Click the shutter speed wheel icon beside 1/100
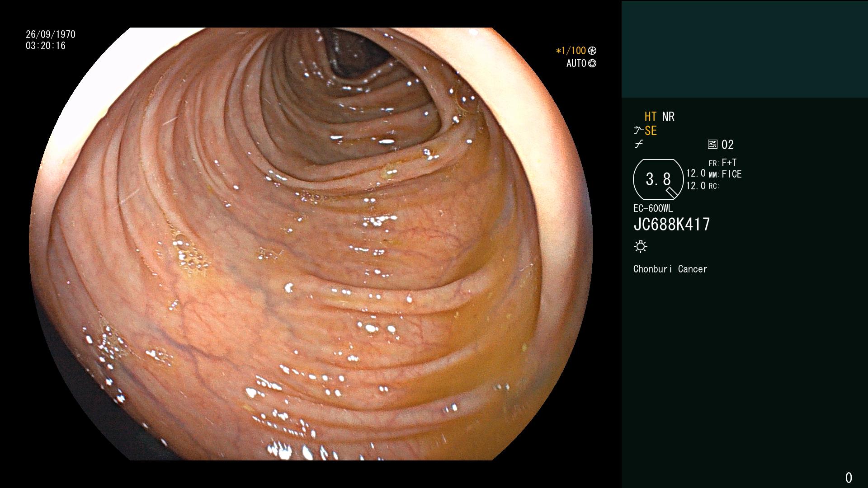868x488 pixels. pyautogui.click(x=592, y=51)
